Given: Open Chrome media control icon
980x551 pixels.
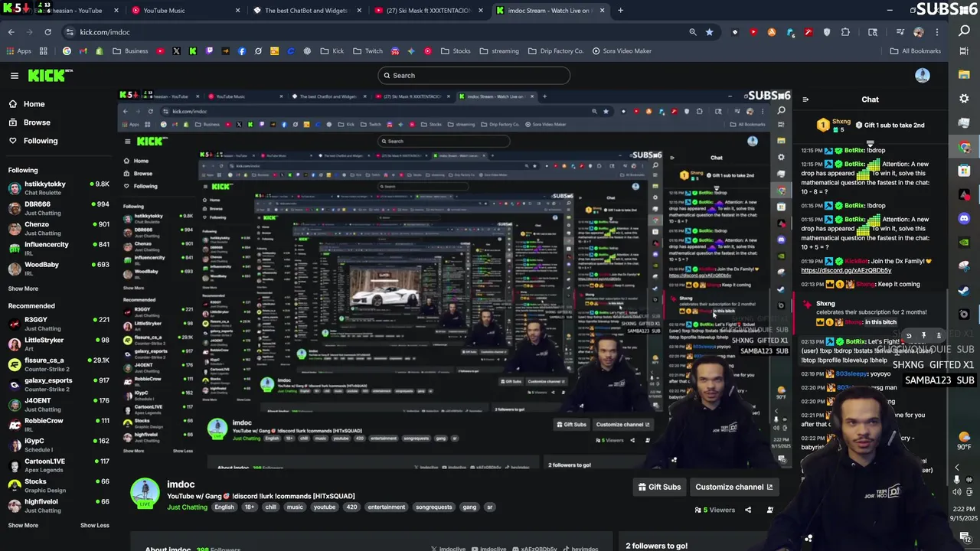Looking at the screenshot, I should pos(900,32).
